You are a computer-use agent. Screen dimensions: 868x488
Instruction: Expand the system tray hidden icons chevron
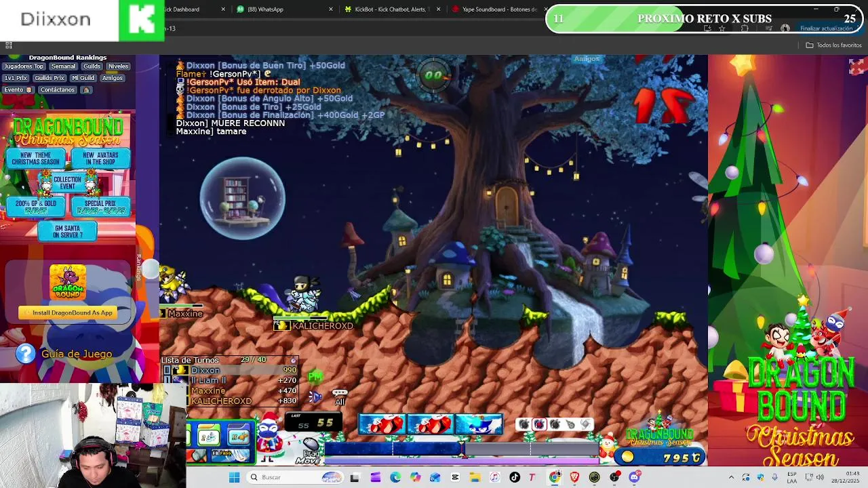click(731, 477)
